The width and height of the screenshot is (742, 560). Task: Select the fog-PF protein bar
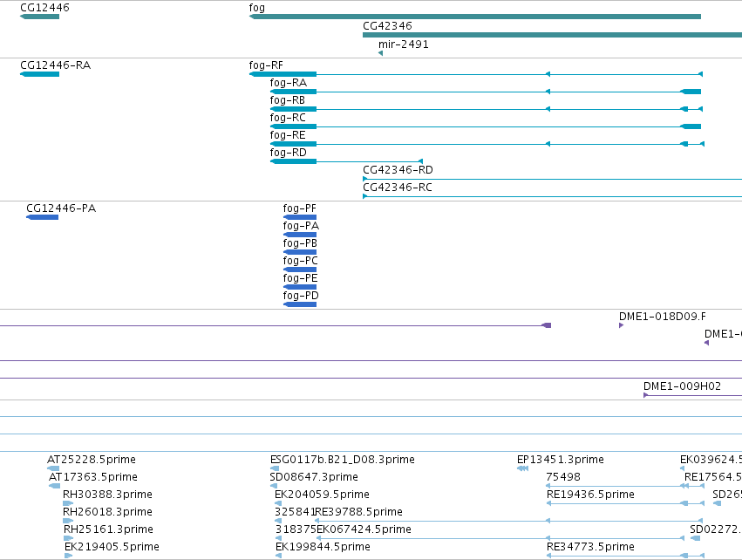tap(300, 217)
